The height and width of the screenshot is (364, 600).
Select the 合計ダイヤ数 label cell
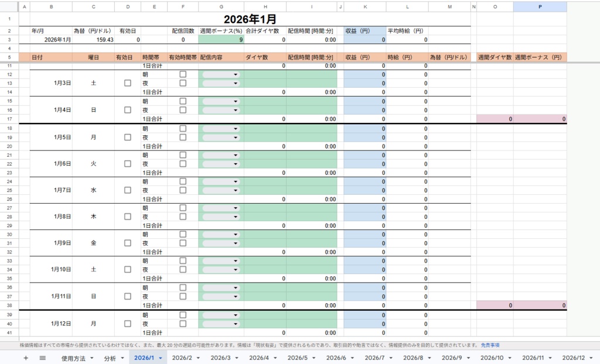265,31
